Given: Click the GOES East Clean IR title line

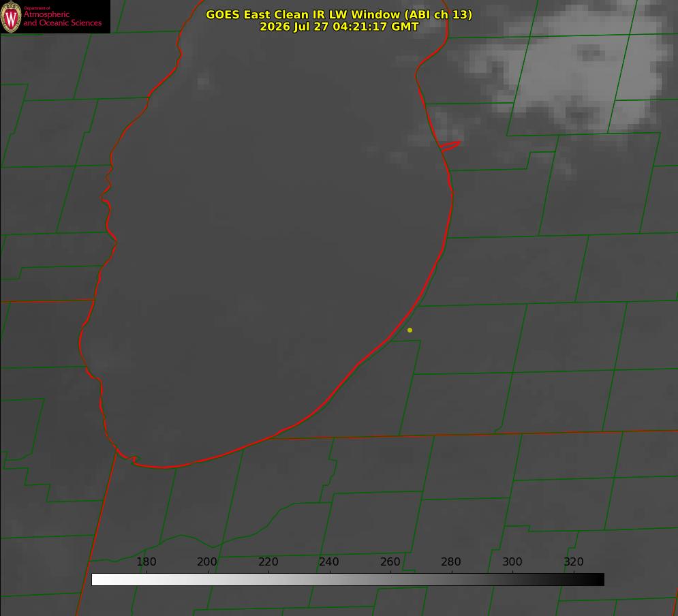Looking at the screenshot, I should 339,14.
